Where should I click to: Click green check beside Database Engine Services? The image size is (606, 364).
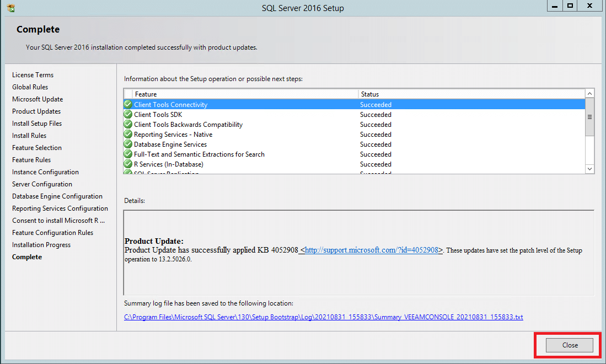(128, 144)
